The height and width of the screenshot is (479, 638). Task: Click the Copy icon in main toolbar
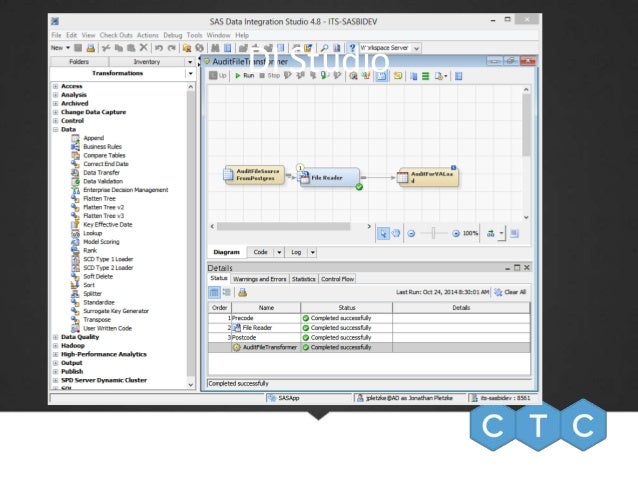pyautogui.click(x=119, y=48)
